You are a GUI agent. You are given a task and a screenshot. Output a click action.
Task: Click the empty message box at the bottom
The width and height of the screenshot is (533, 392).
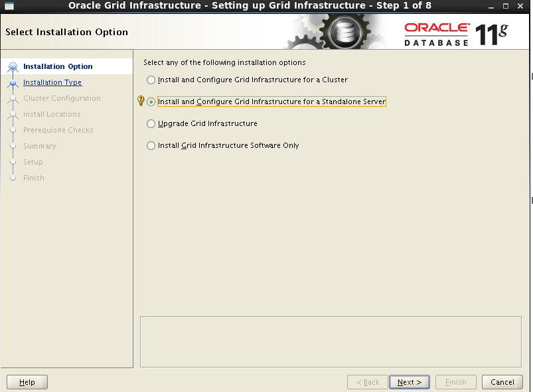pyautogui.click(x=331, y=342)
